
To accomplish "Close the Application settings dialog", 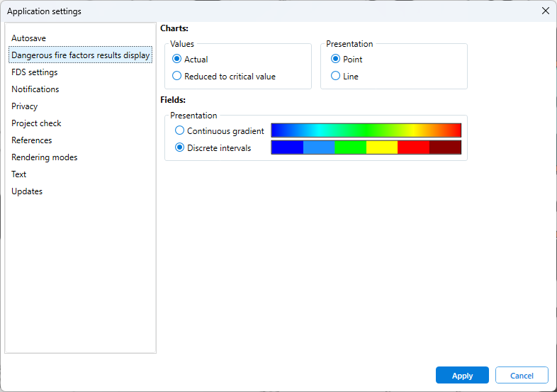I will (x=545, y=11).
